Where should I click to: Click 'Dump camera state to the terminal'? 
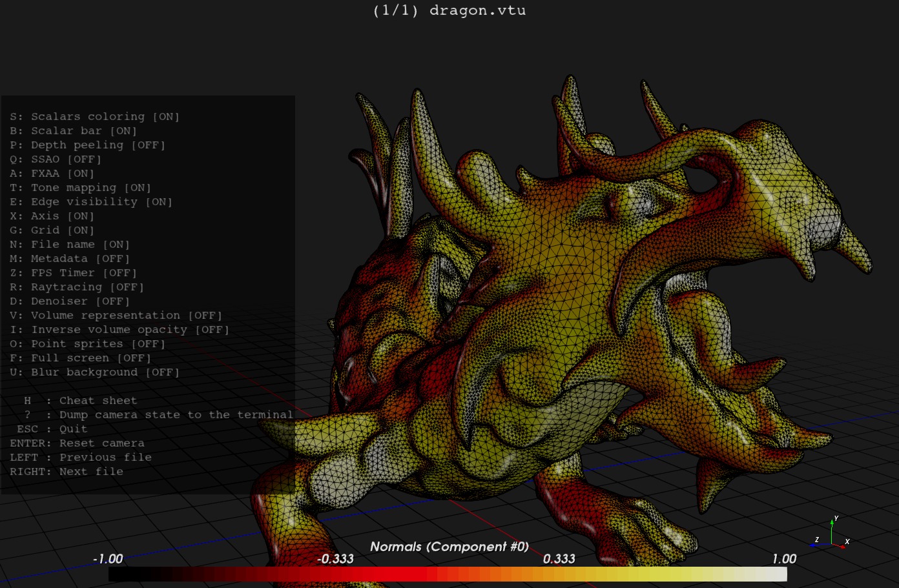(x=176, y=415)
